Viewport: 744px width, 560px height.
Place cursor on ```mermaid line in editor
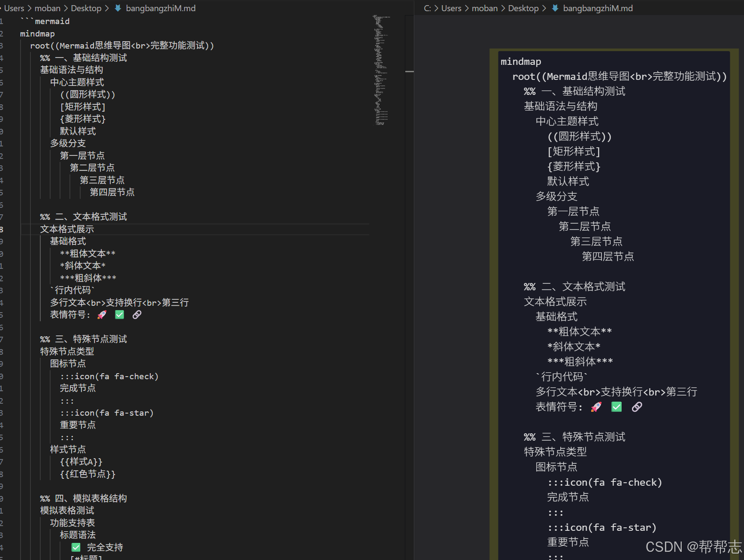point(45,21)
